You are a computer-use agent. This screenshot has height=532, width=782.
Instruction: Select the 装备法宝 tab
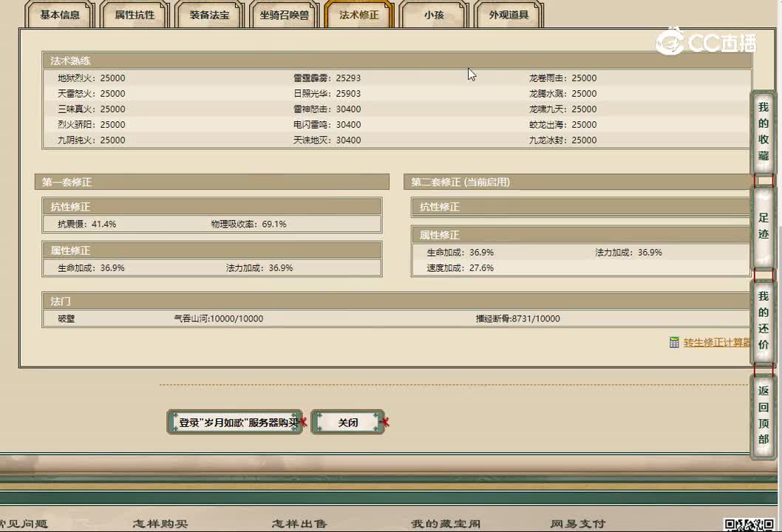(209, 15)
